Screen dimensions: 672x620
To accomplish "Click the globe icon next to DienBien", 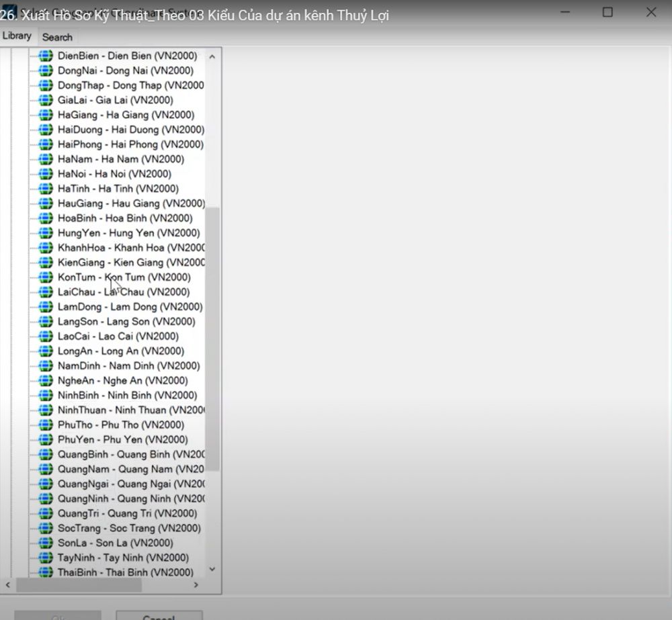I will pos(46,56).
